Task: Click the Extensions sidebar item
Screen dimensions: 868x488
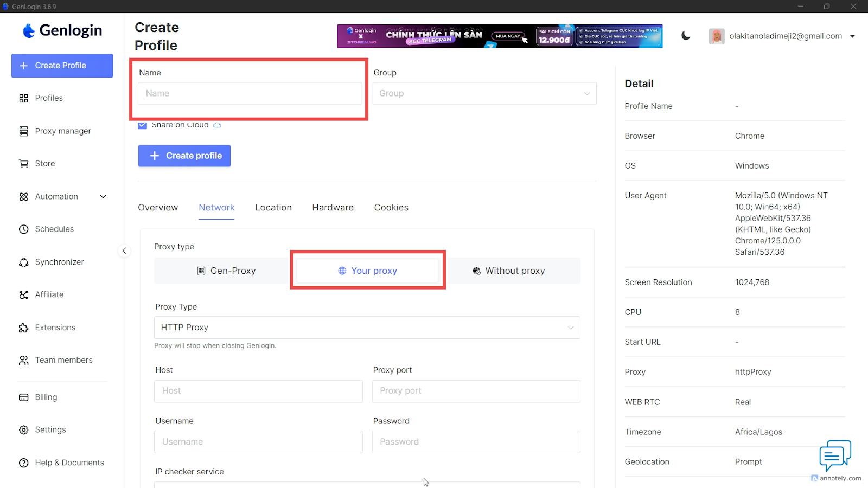Action: click(x=55, y=328)
